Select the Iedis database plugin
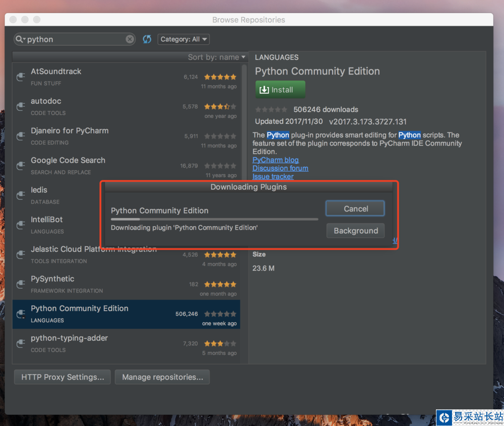Image resolution: width=504 pixels, height=426 pixels. click(56, 195)
